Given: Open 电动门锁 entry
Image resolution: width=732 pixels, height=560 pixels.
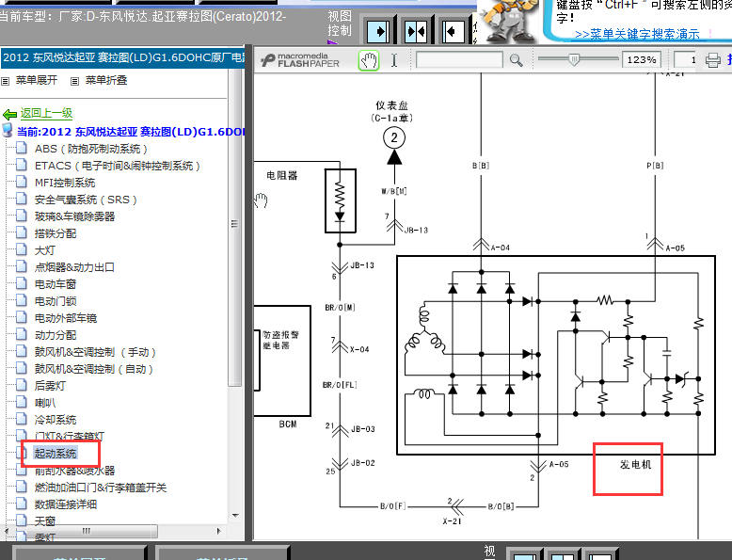Looking at the screenshot, I should pos(56,301).
